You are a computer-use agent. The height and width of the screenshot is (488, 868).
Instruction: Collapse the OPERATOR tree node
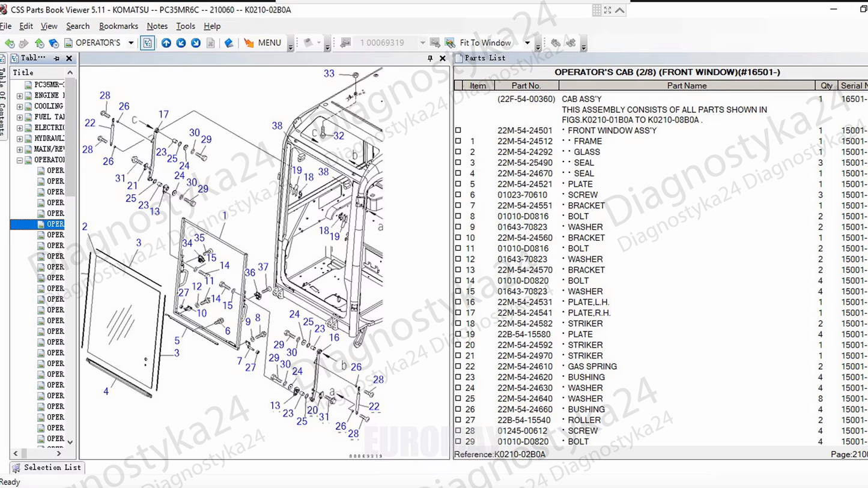click(20, 160)
